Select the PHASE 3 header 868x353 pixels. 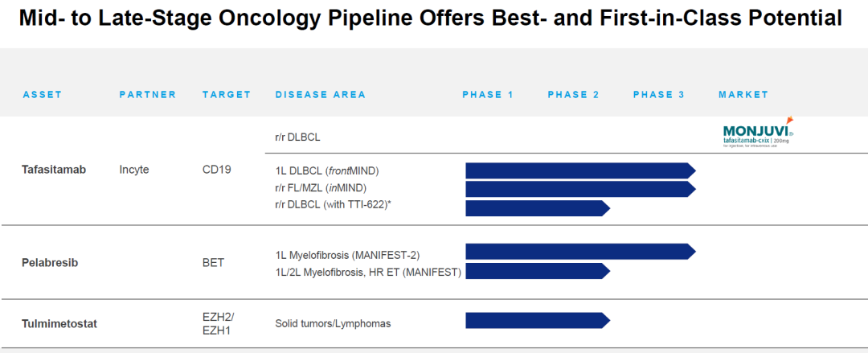pyautogui.click(x=659, y=95)
